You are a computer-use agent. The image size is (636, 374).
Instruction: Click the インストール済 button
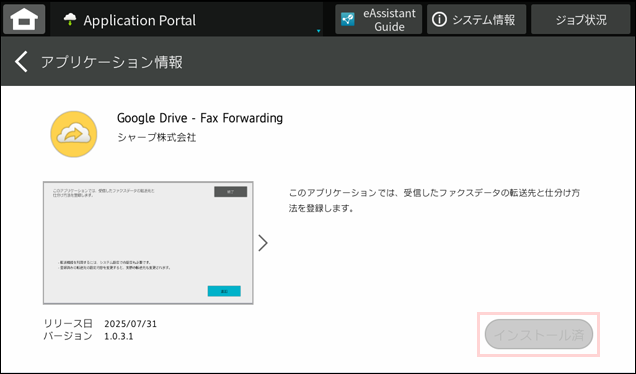539,334
